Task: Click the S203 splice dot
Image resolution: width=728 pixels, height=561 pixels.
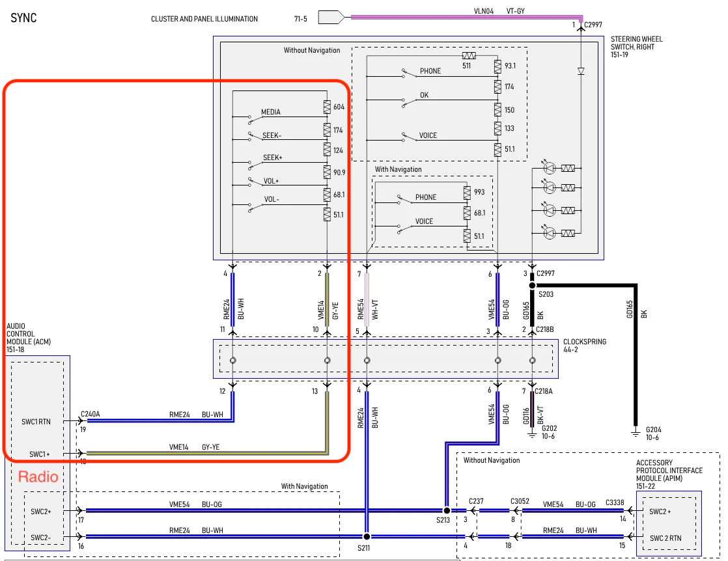Action: click(x=533, y=285)
